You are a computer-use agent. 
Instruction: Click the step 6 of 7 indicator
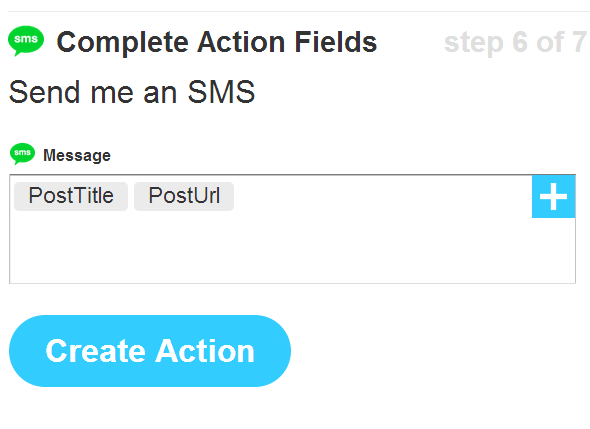[x=515, y=42]
